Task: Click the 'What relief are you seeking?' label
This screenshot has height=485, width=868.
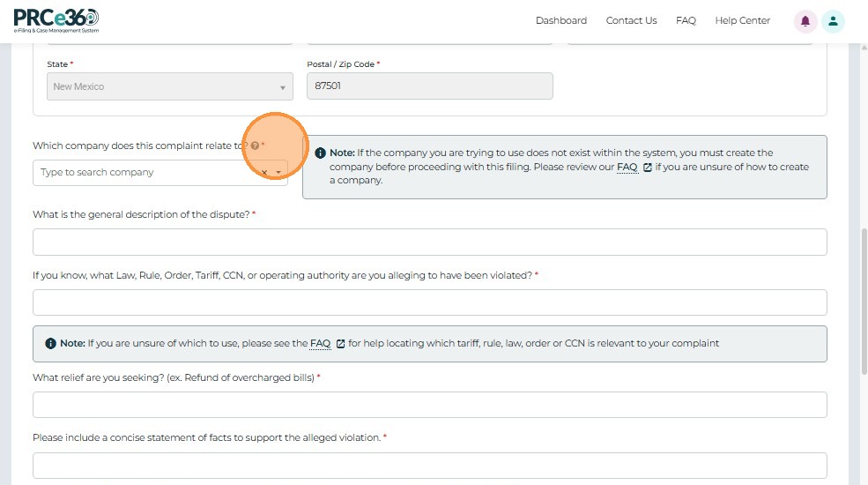Action: tap(174, 377)
